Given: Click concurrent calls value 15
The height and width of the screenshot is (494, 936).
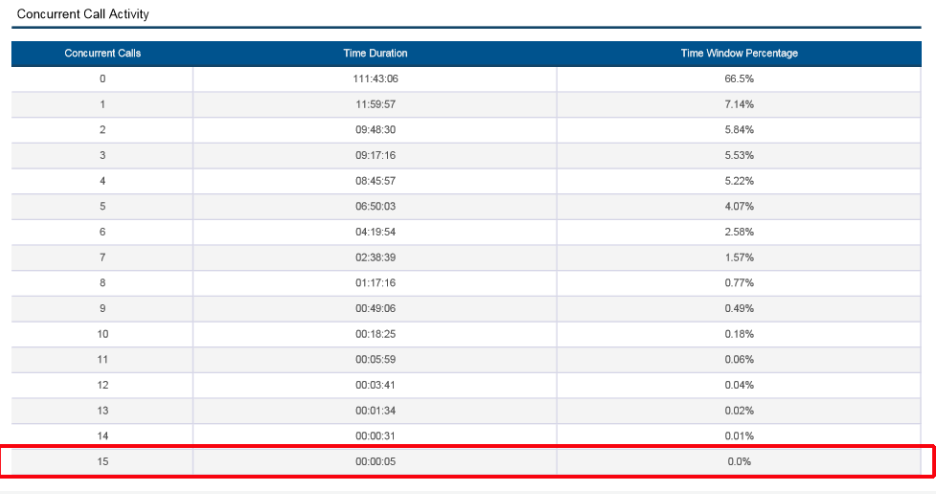Looking at the screenshot, I should (x=103, y=462).
